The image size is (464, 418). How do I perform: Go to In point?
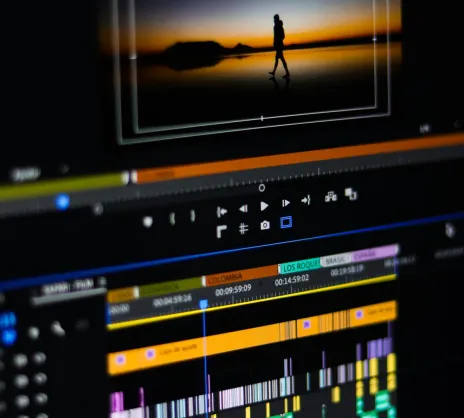(222, 212)
